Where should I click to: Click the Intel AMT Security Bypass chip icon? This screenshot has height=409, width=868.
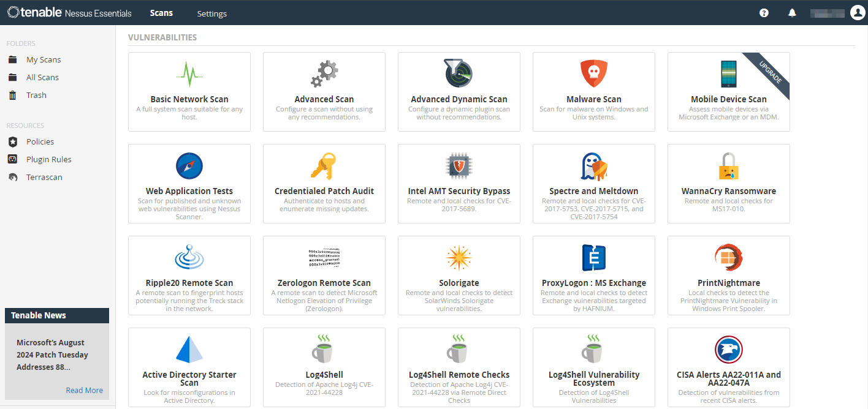point(459,166)
